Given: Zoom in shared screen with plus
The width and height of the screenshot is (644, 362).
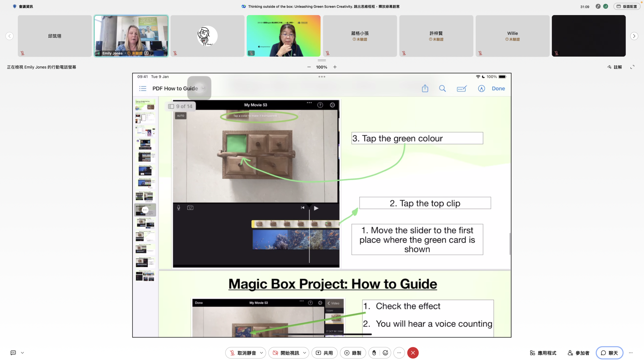Looking at the screenshot, I should [x=335, y=67].
